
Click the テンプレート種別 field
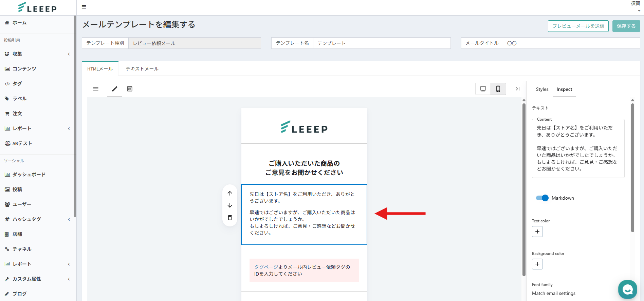(x=195, y=43)
